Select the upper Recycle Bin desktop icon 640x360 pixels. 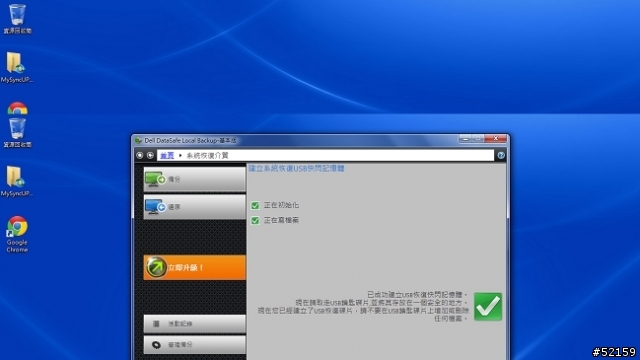pyautogui.click(x=17, y=19)
